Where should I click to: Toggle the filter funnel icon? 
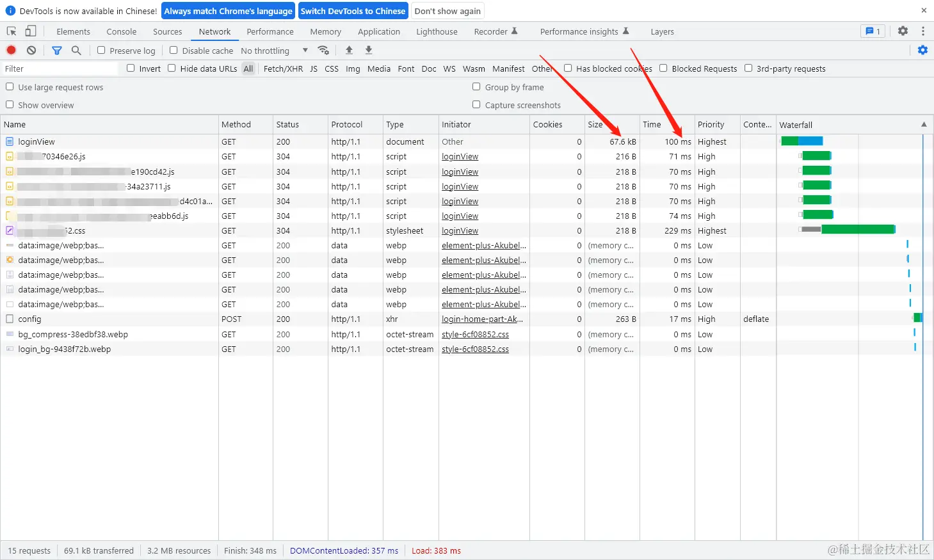coord(57,50)
